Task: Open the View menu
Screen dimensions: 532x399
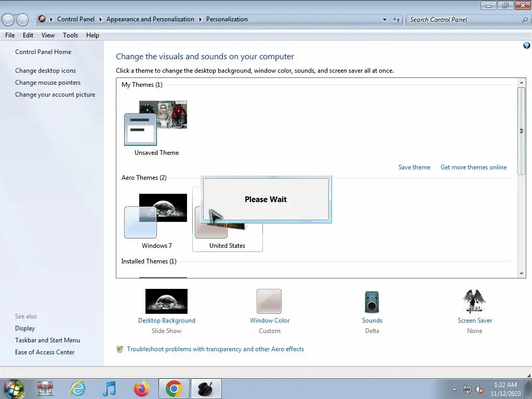Action: tap(48, 35)
